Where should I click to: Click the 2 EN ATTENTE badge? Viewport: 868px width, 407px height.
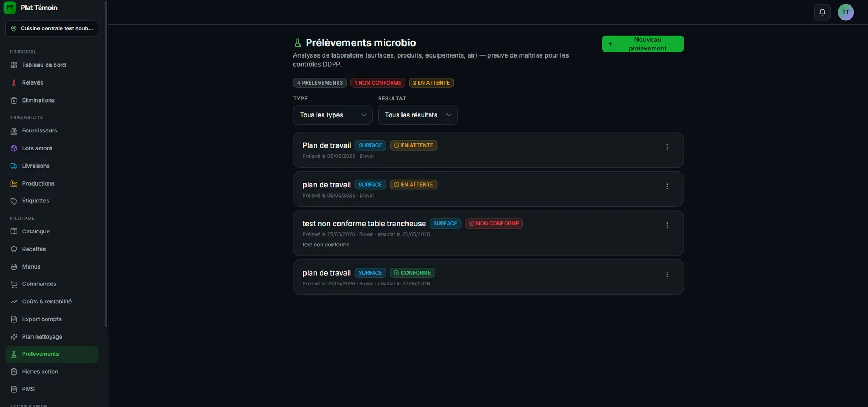click(x=431, y=83)
